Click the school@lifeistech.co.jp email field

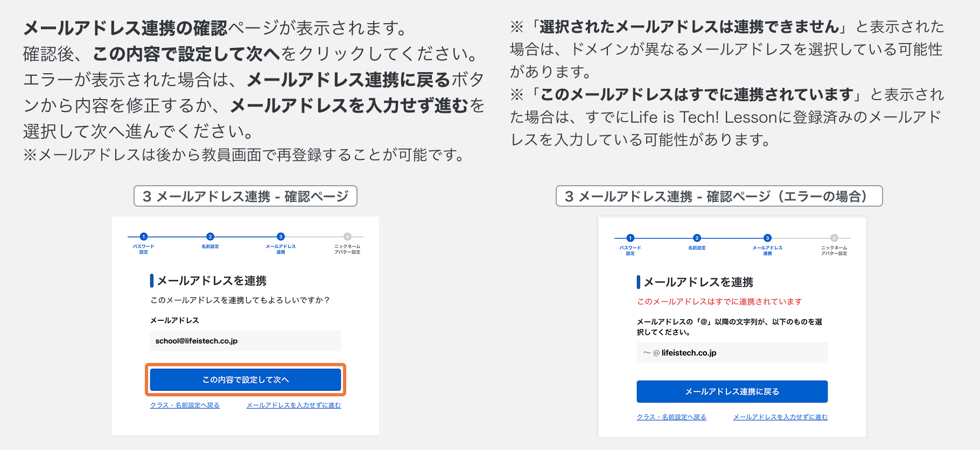point(246,341)
